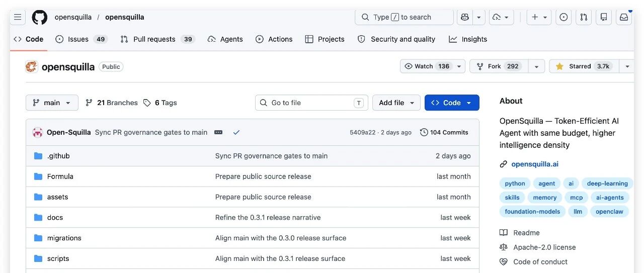644x273 pixels.
Task: Switch to the Agents tab
Action: [x=225, y=39]
